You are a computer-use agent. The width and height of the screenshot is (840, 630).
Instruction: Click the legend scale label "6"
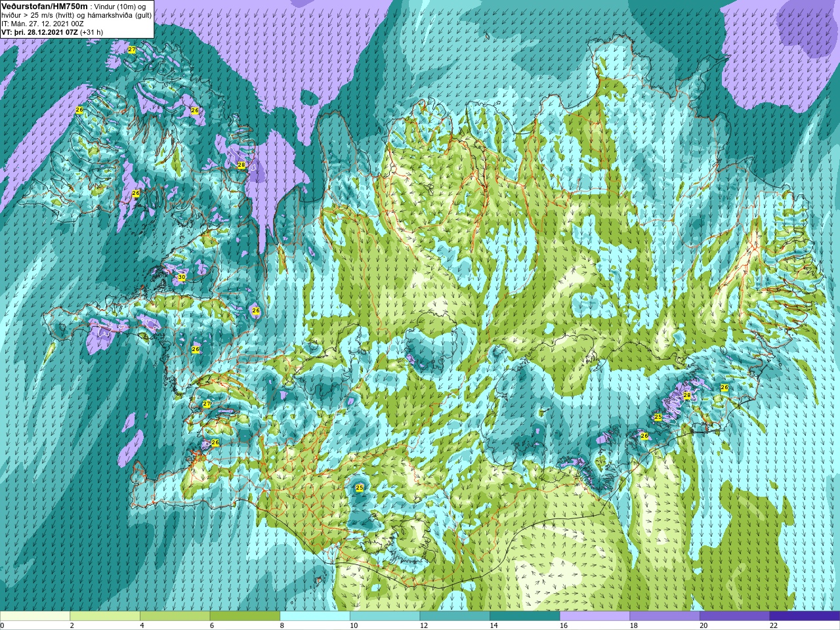212,625
